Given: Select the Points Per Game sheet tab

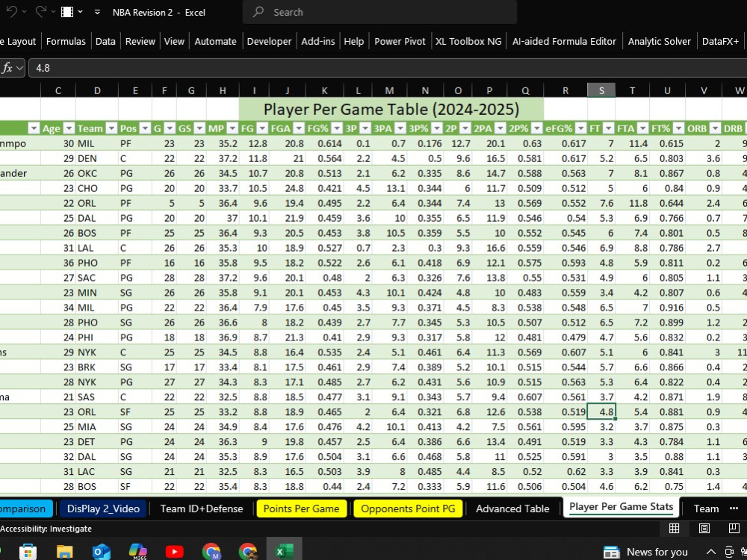Looking at the screenshot, I should [301, 508].
